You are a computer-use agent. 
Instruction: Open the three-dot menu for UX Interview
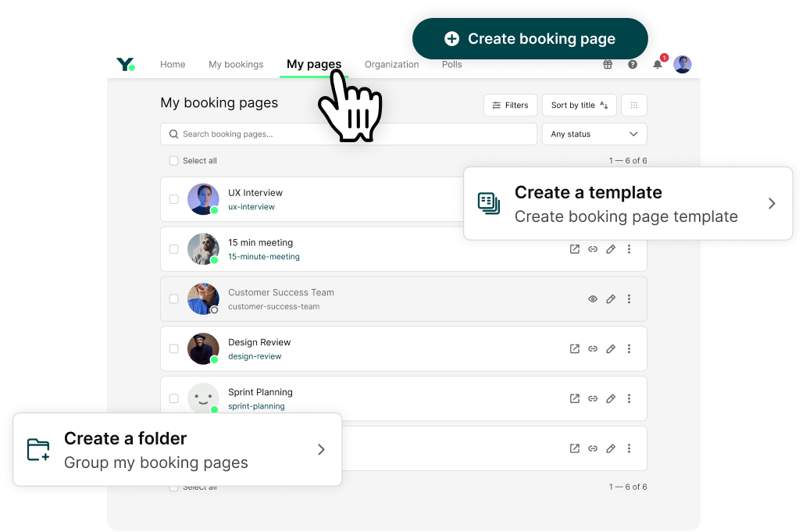click(629, 199)
